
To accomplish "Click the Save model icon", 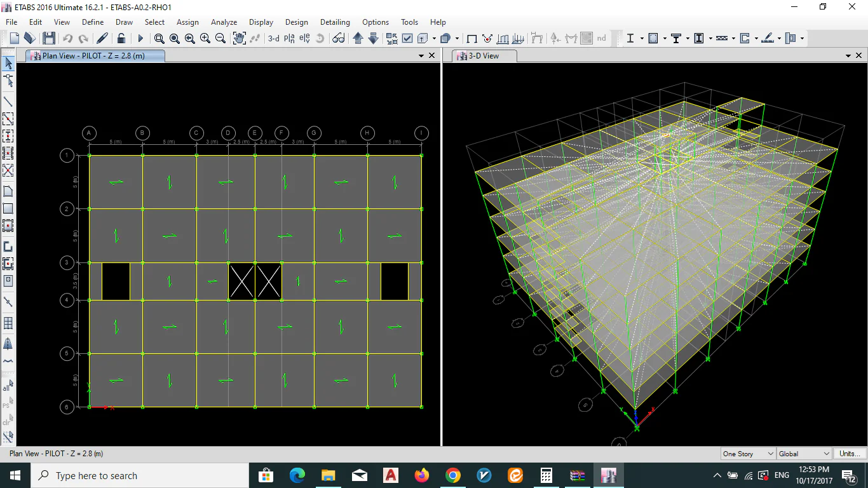I will click(x=49, y=39).
